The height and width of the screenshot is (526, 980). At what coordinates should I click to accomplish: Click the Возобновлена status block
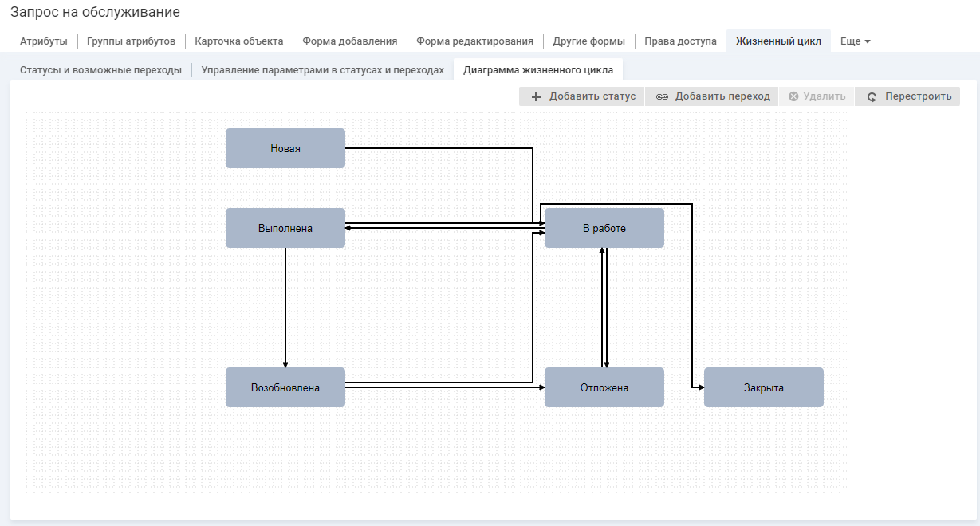[285, 387]
